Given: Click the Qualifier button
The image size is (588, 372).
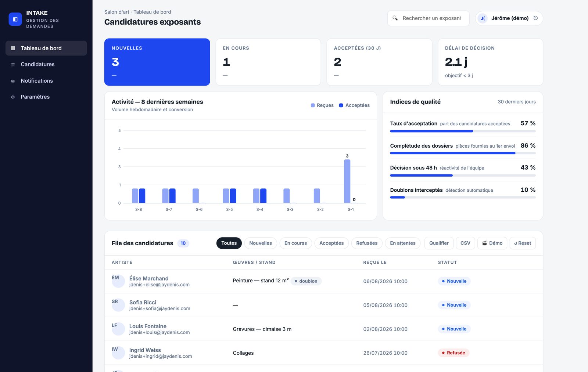Looking at the screenshot, I should point(439,243).
